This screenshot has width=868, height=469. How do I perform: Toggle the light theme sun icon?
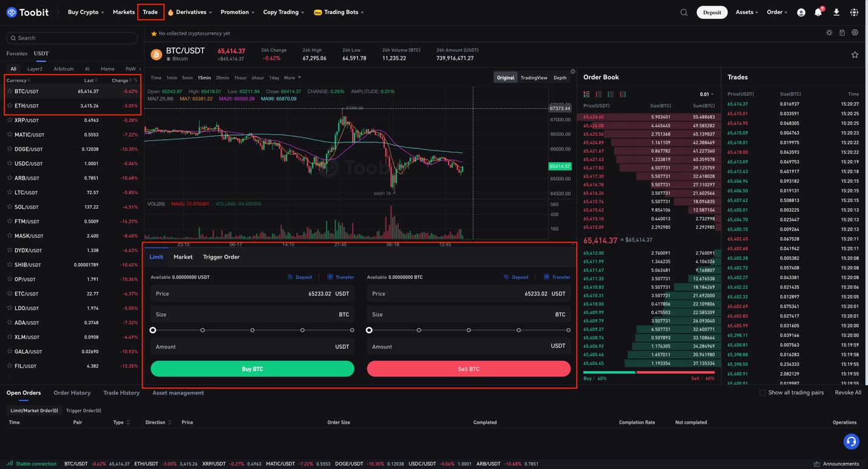tap(829, 33)
